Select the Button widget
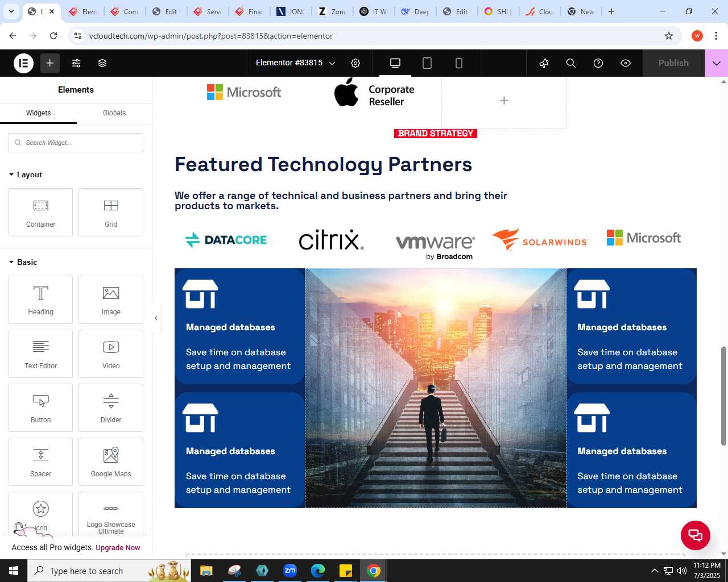728x582 pixels. [x=40, y=408]
